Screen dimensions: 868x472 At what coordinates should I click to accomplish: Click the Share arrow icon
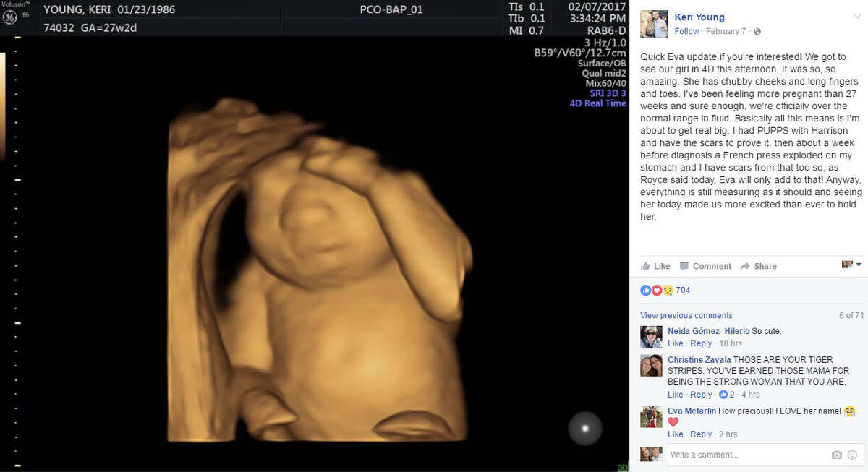[744, 265]
